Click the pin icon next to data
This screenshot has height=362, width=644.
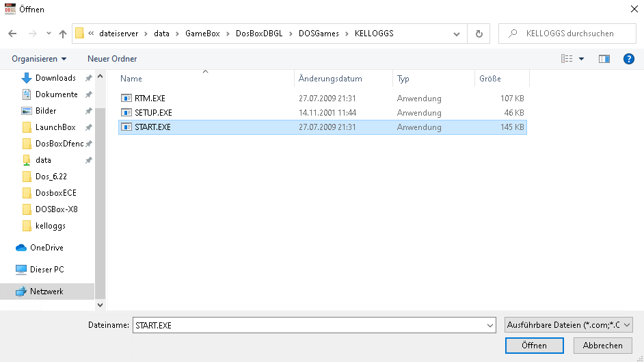pyautogui.click(x=88, y=160)
